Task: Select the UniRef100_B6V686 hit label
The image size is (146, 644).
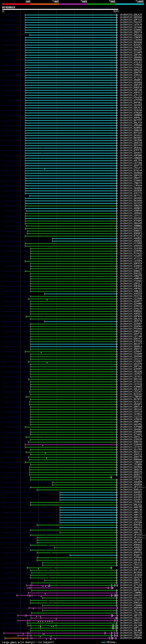Action: pos(131,42)
